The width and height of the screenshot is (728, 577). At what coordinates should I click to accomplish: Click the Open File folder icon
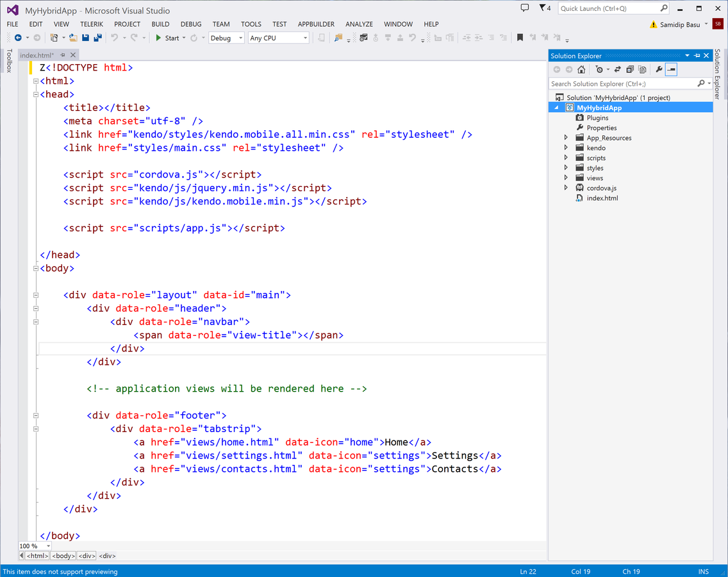tap(73, 38)
